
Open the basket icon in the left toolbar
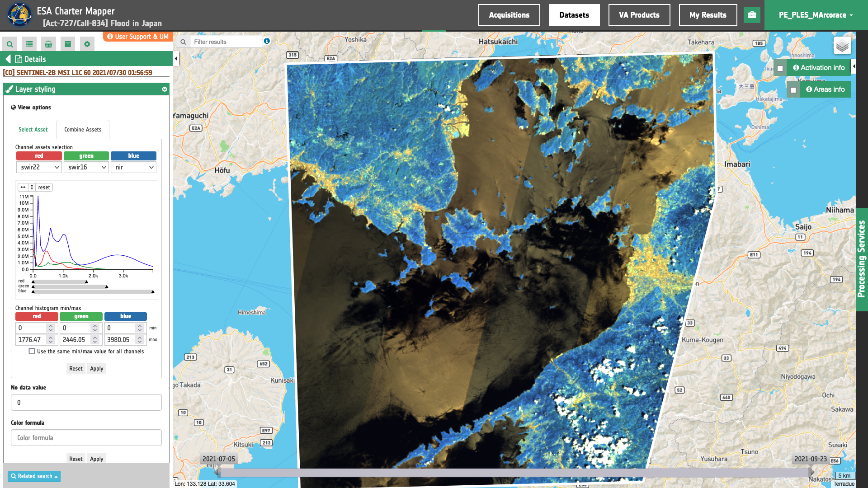click(48, 44)
